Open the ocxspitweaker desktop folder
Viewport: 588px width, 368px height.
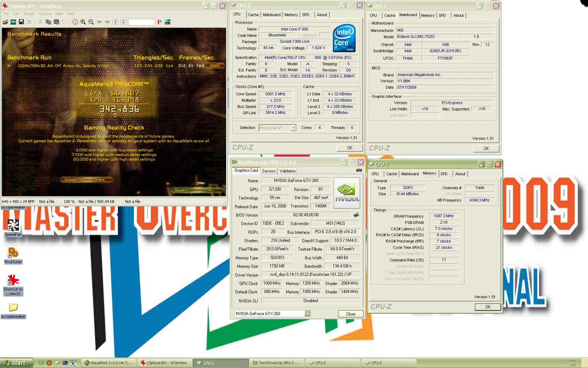click(x=13, y=311)
